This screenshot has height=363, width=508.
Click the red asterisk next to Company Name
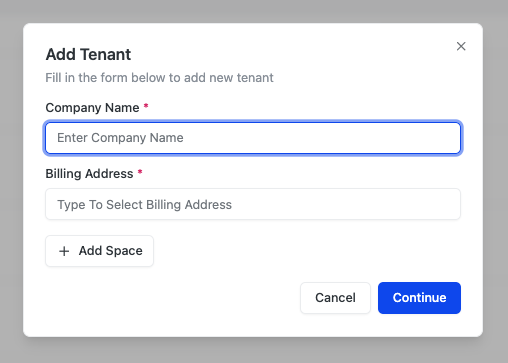pyautogui.click(x=146, y=106)
